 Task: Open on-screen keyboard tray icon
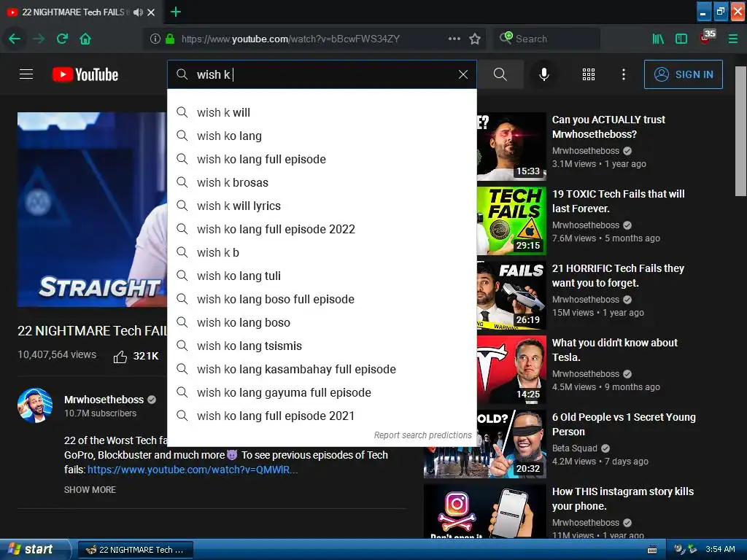[x=652, y=550]
